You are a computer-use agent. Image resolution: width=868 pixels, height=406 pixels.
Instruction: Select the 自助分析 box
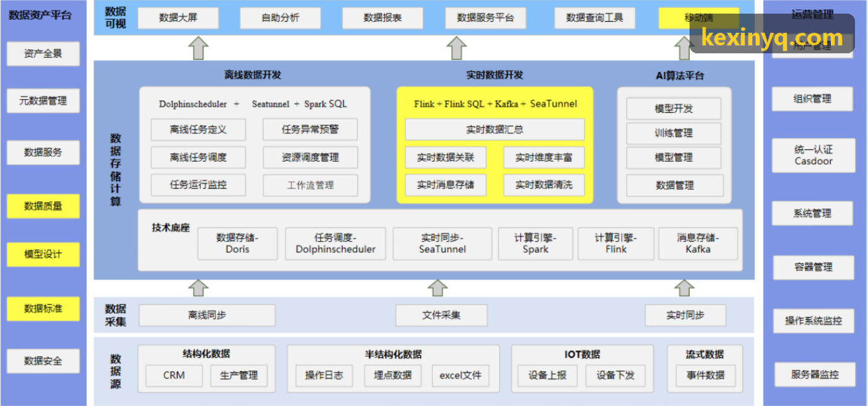pyautogui.click(x=280, y=18)
